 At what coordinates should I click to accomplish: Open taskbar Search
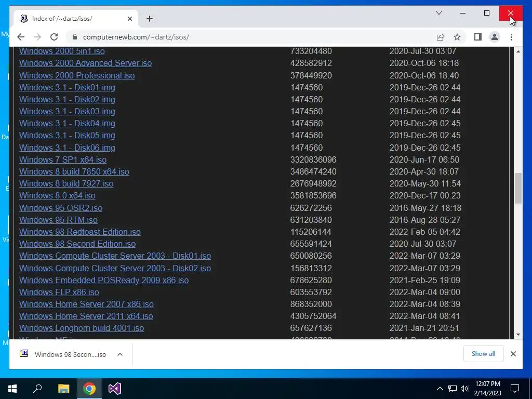tap(37, 389)
